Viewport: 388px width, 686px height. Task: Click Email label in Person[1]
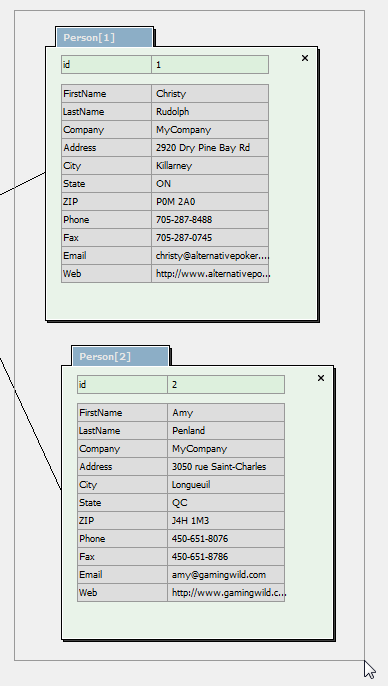tap(106, 256)
